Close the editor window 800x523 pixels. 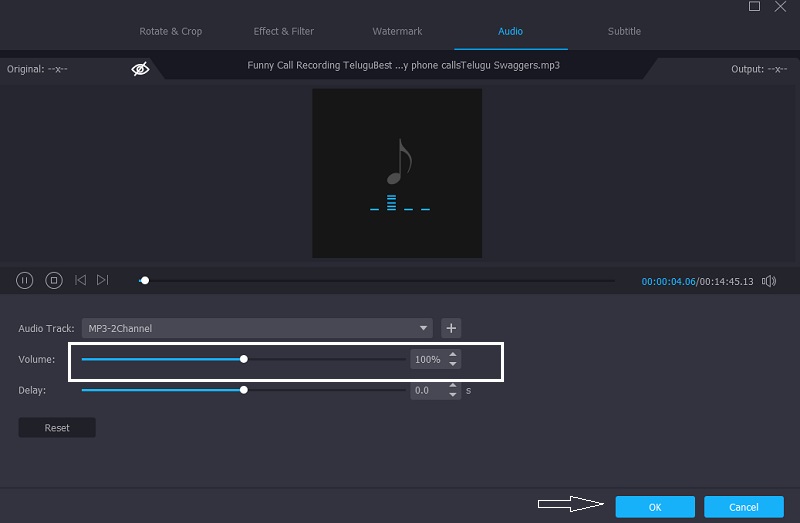click(780, 6)
